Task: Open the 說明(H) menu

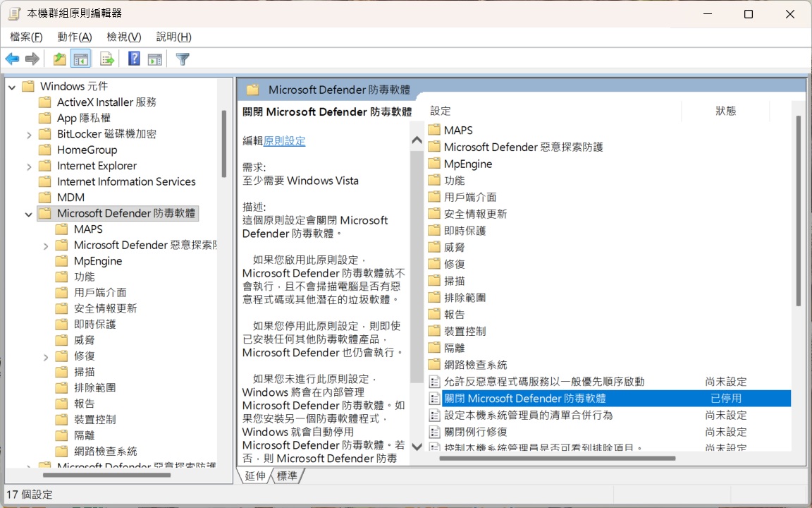Action: tap(173, 37)
